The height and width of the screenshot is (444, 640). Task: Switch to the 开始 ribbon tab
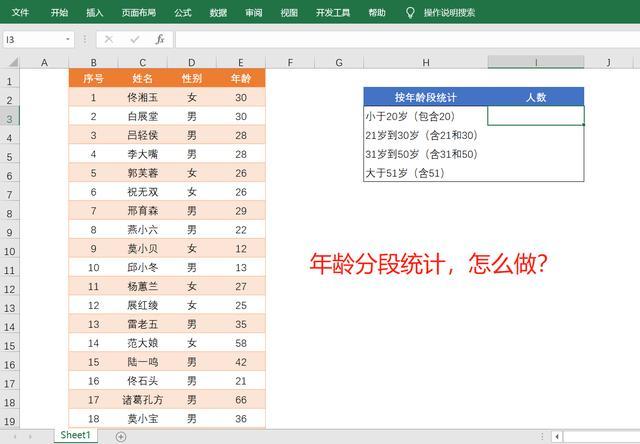click(59, 13)
